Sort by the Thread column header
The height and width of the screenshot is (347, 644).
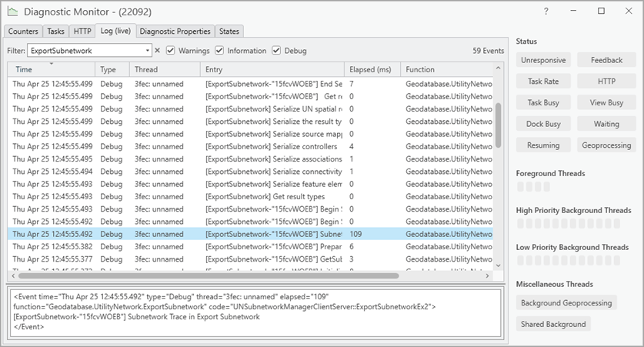[x=165, y=69]
